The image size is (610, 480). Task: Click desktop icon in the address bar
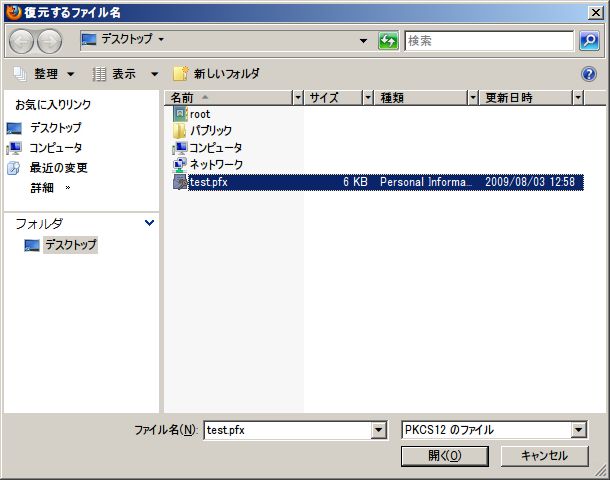point(89,40)
